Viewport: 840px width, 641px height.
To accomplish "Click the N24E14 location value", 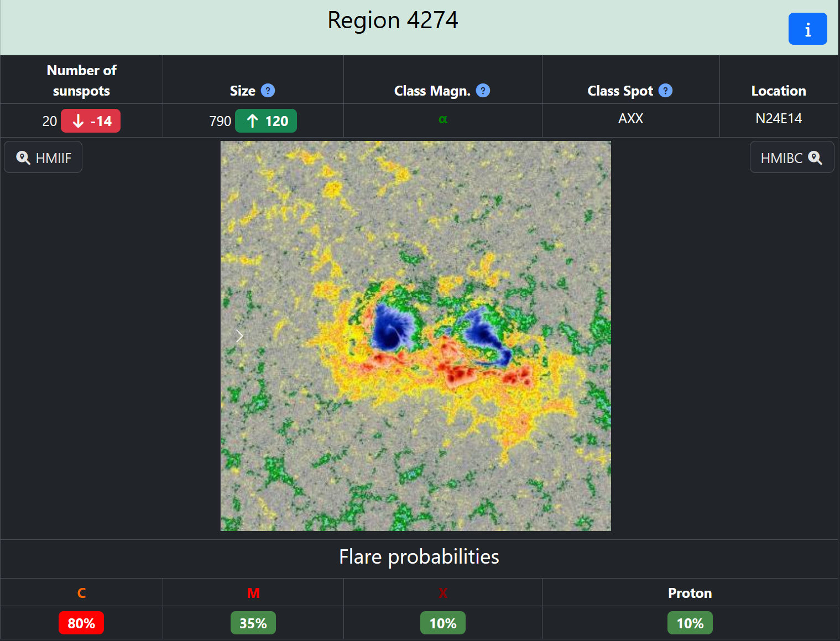I will [x=779, y=119].
